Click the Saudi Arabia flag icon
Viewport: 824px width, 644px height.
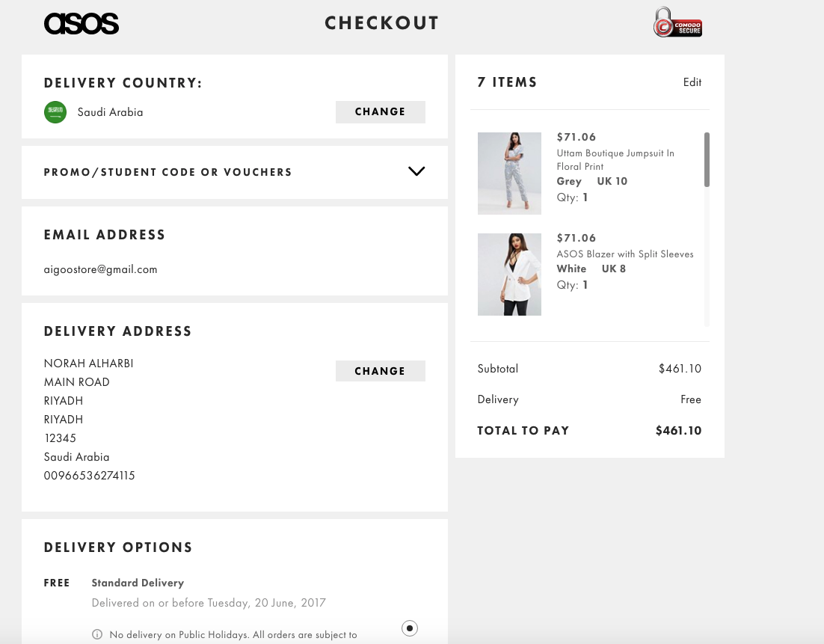coord(55,112)
